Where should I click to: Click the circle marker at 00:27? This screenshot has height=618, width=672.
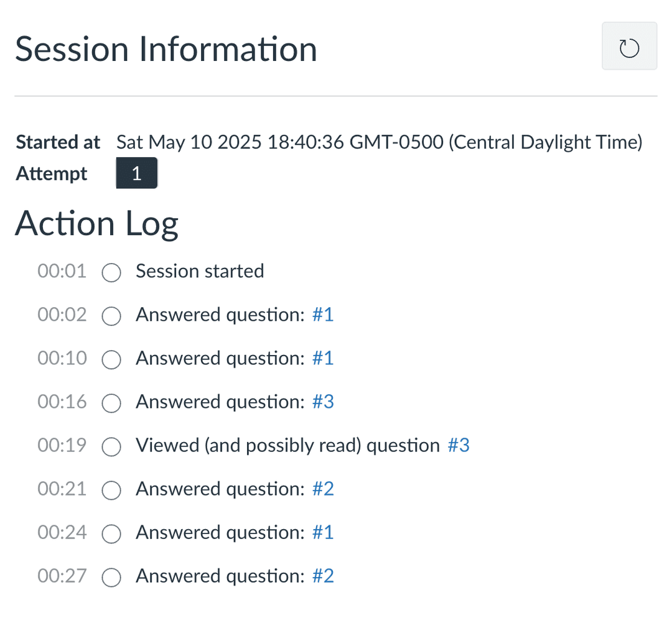click(x=111, y=577)
